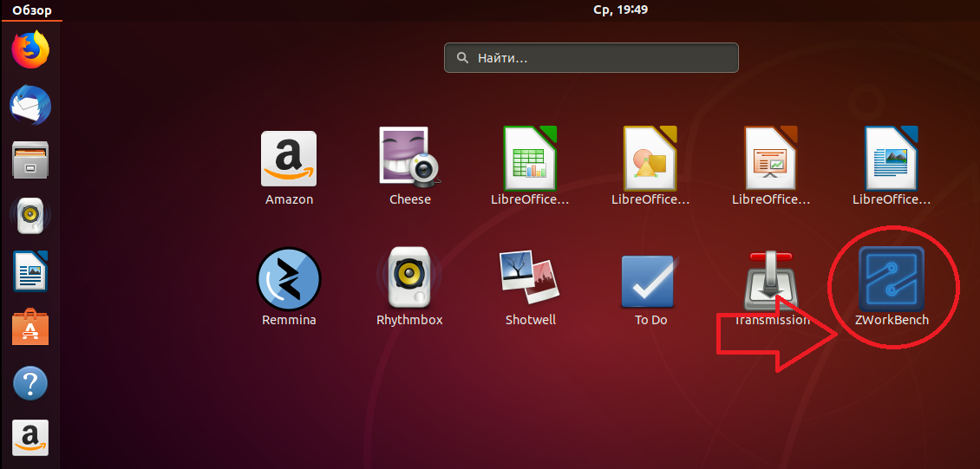Open Thunderbird mail in the dock

30,106
